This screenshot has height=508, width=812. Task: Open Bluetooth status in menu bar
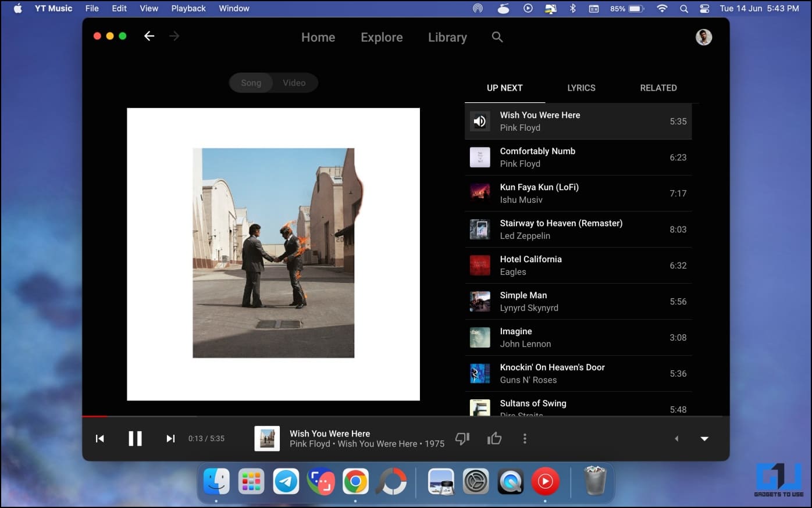point(572,8)
